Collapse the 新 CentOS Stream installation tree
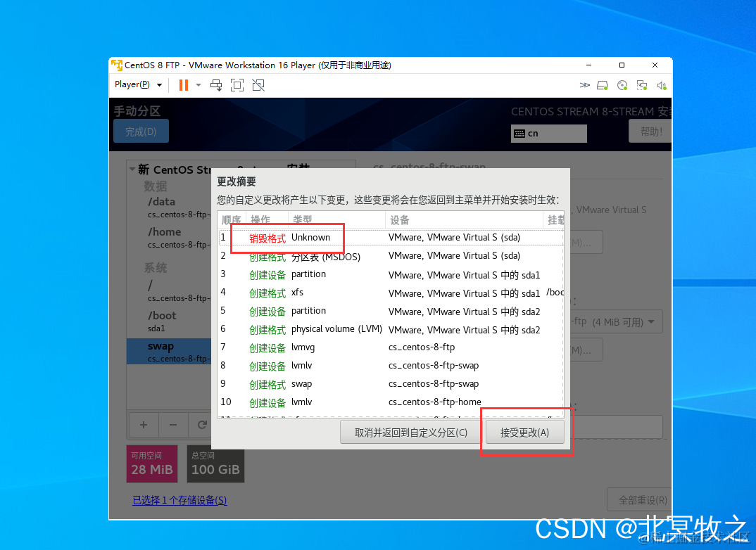 pos(132,169)
